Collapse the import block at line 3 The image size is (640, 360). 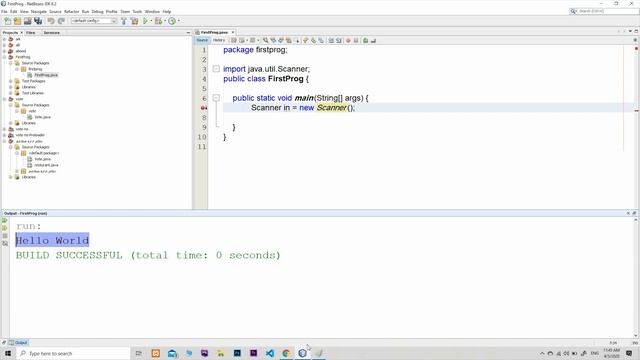coord(216,69)
